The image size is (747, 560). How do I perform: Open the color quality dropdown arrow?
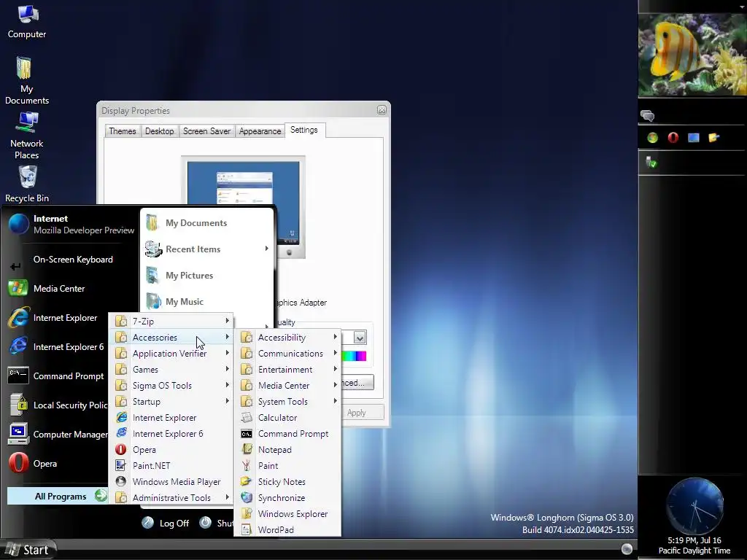[360, 338]
